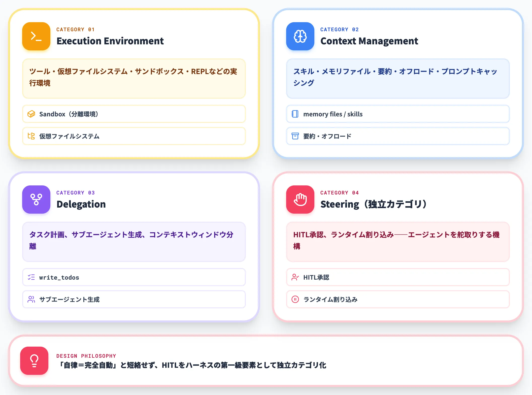Click the Context Management heading
This screenshot has height=395, width=532.
(369, 41)
